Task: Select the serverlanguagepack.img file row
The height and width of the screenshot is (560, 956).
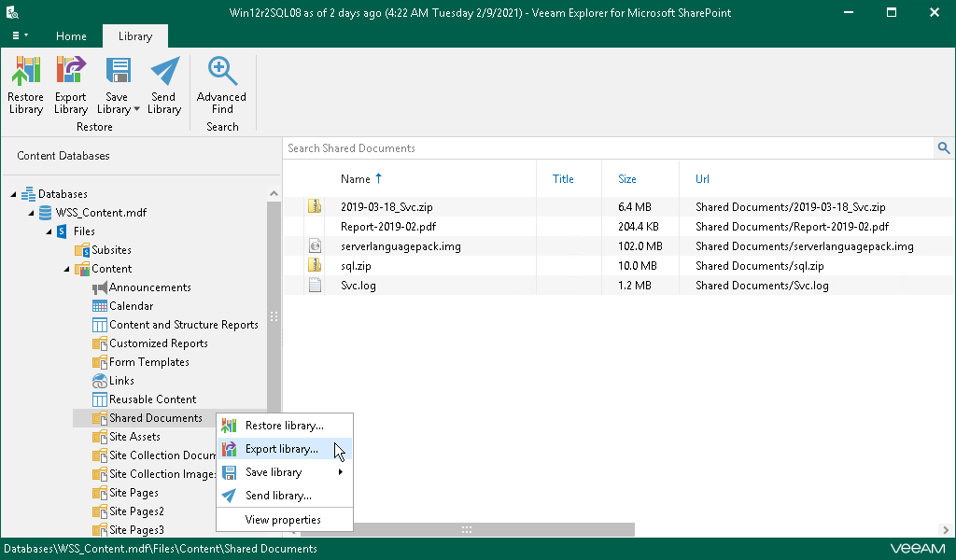Action: point(619,246)
